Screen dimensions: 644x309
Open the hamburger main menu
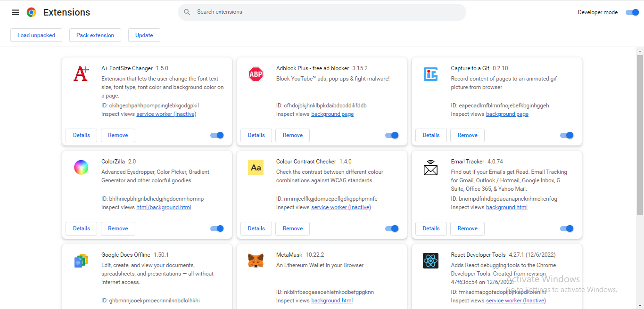pyautogui.click(x=16, y=12)
